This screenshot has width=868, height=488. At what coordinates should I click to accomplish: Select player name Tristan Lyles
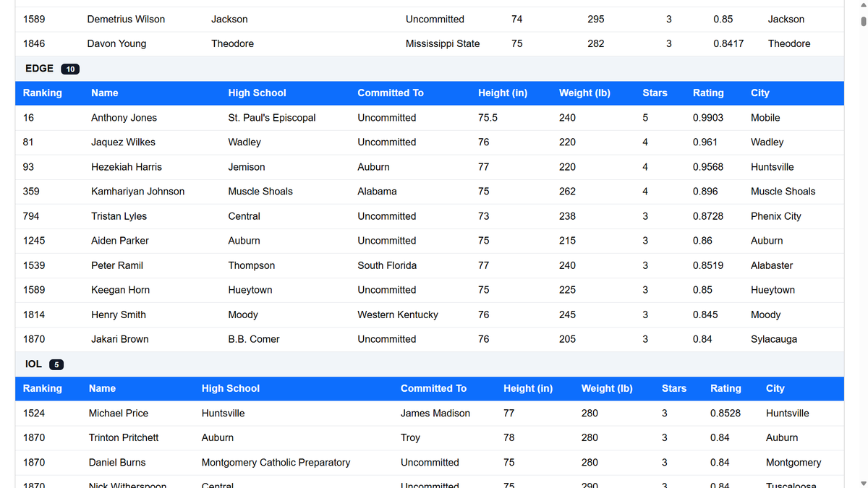click(119, 216)
